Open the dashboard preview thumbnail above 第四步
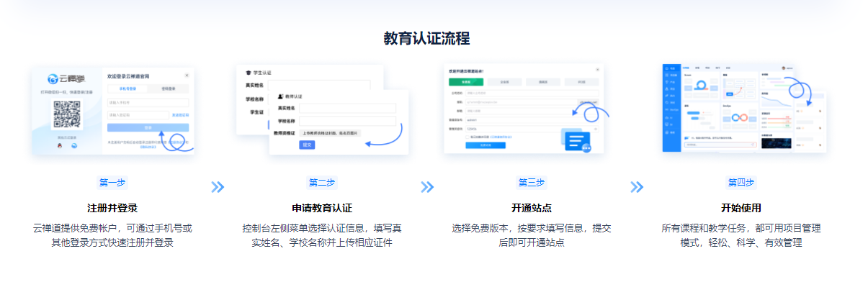 tap(744, 108)
